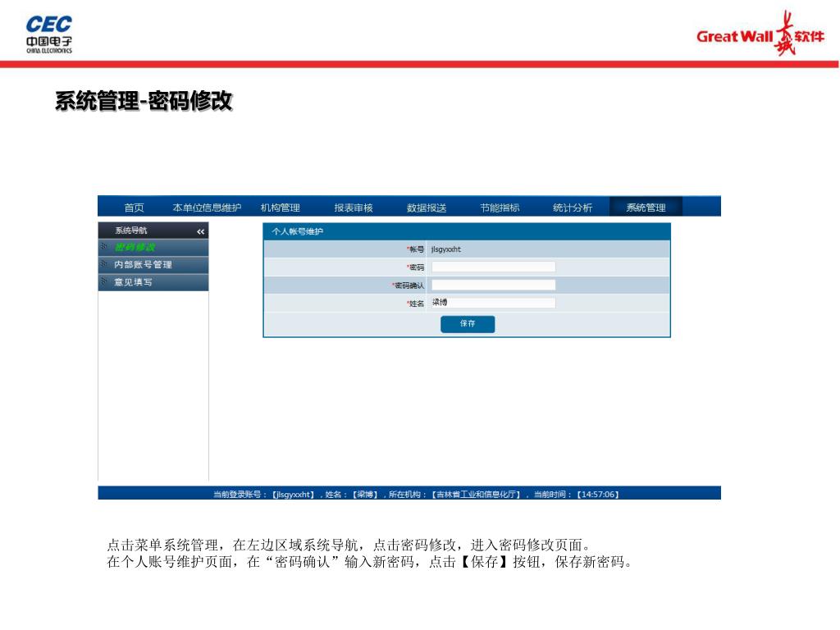Screen dimensions: 840x630
Task: Click the arrow icon beside 密码修改
Action: click(104, 246)
